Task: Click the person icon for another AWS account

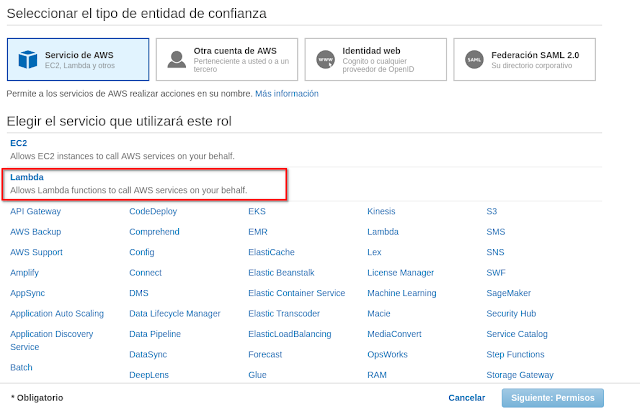Action: point(177,60)
